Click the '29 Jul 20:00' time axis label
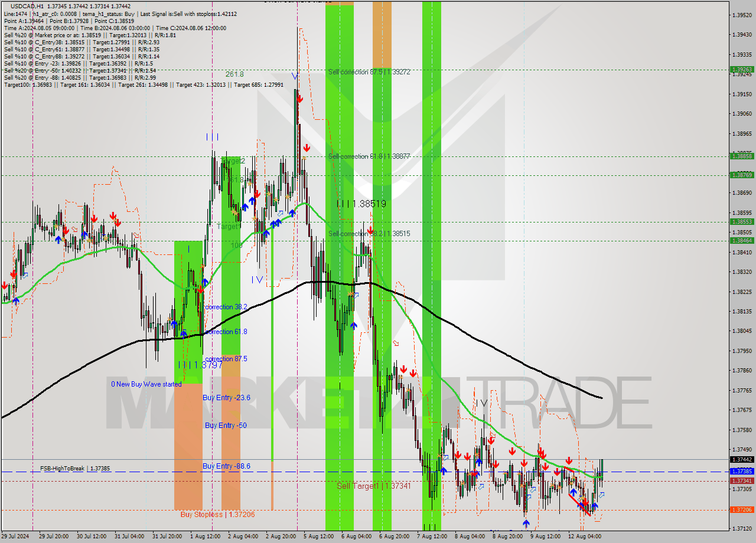756x543 pixels. (x=54, y=537)
